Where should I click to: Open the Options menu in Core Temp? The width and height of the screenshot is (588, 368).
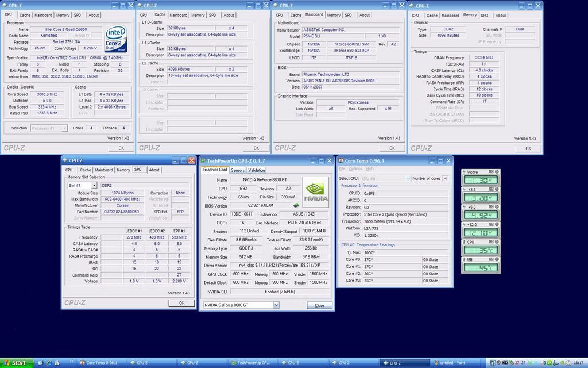[355, 169]
